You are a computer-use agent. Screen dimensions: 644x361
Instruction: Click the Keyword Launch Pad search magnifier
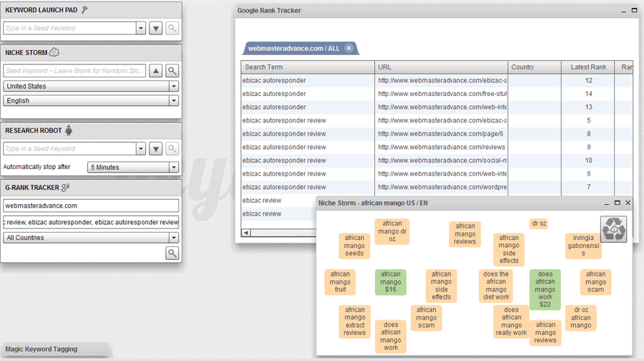(172, 29)
